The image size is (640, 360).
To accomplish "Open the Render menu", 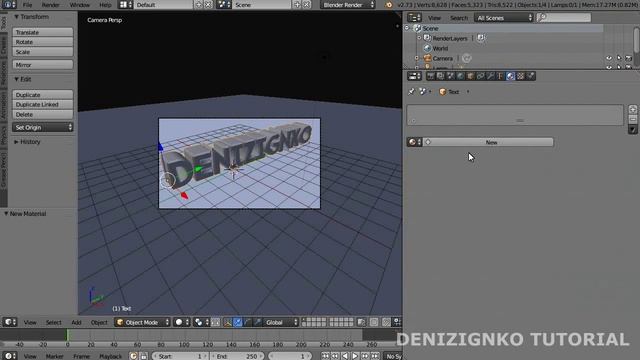I will (x=51, y=5).
